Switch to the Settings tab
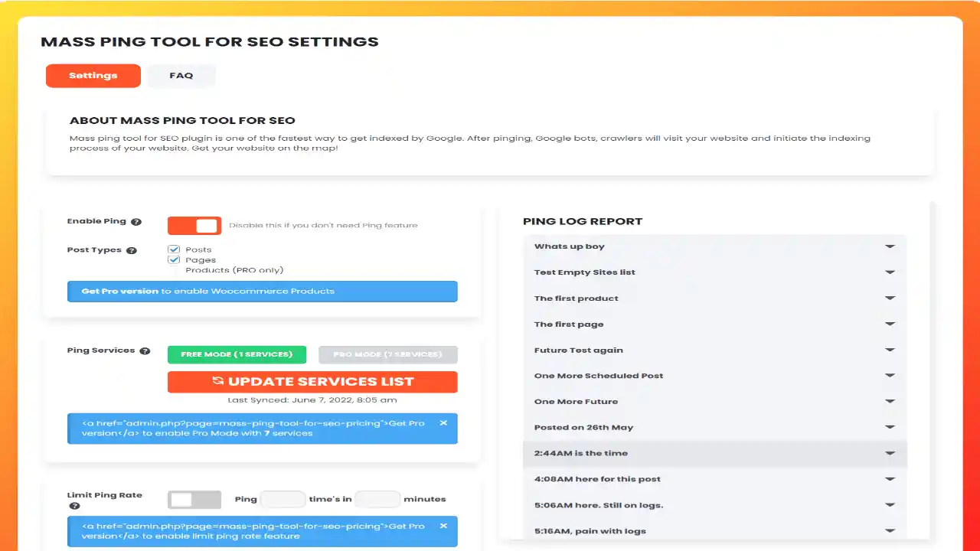The image size is (980, 551). tap(93, 76)
